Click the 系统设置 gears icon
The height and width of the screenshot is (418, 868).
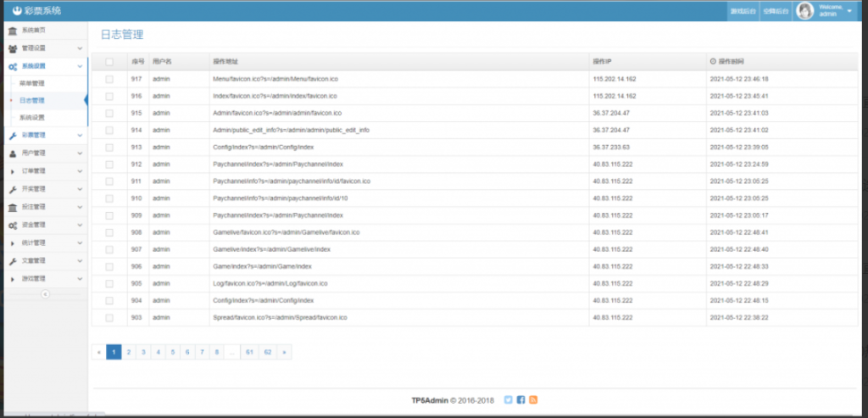13,66
